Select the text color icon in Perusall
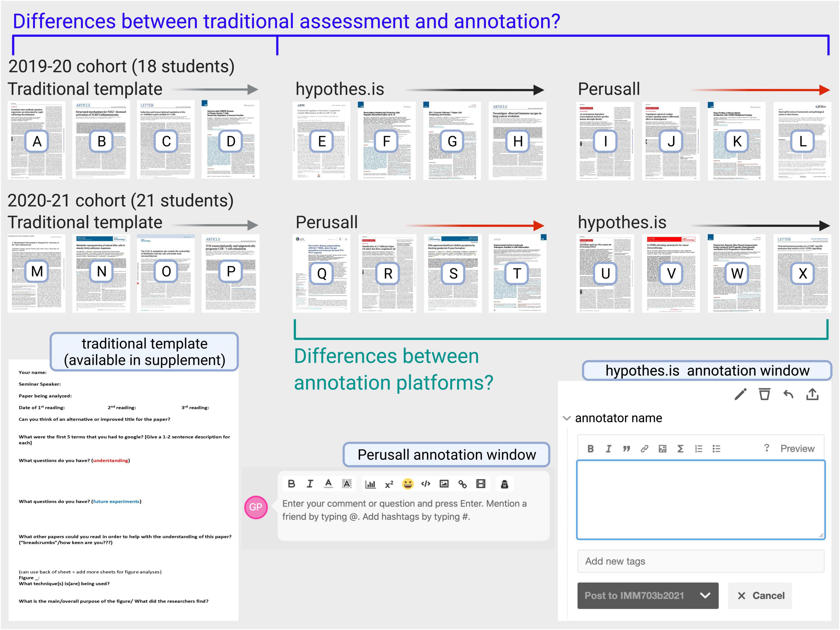Viewport: 840px width, 630px height. click(329, 484)
